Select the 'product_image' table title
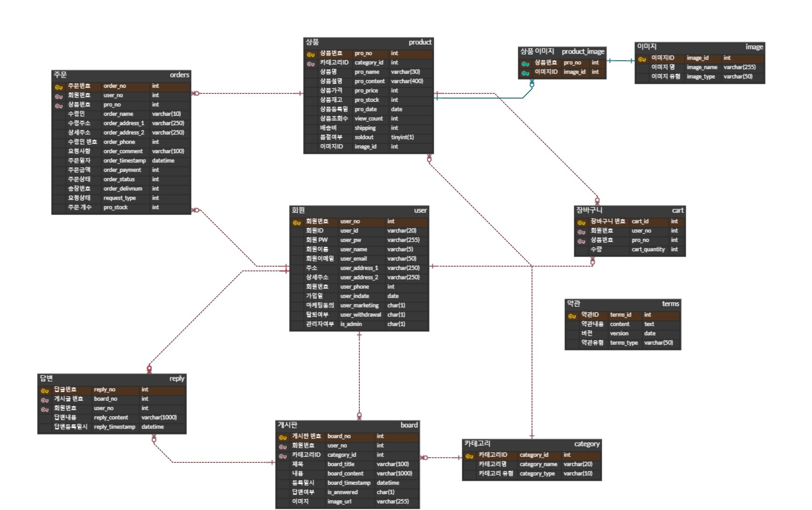This screenshot has height=510, width=812. (x=583, y=51)
